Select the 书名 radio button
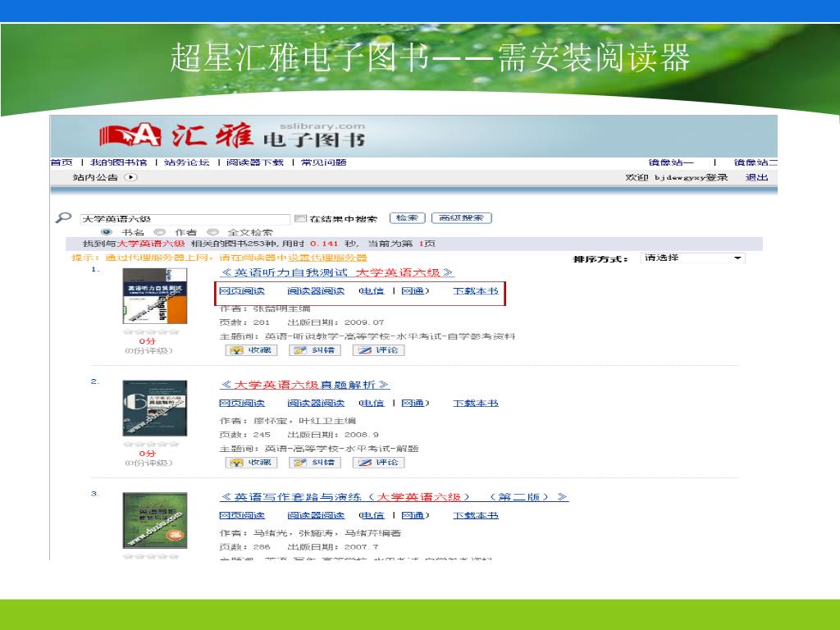The width and height of the screenshot is (840, 630). (107, 232)
